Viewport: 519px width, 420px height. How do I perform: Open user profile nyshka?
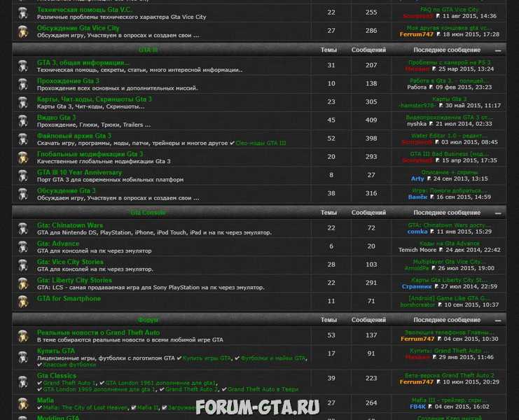(x=417, y=124)
